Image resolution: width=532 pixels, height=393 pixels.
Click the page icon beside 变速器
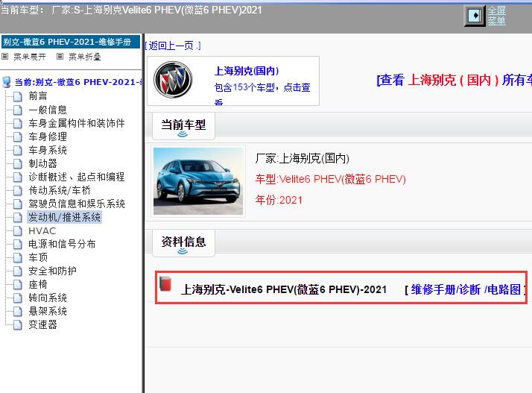[18, 325]
